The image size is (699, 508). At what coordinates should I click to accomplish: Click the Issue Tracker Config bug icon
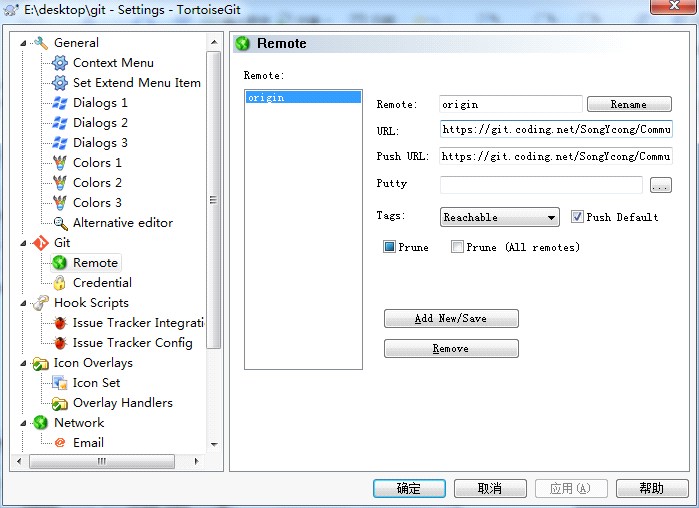pyautogui.click(x=60, y=343)
